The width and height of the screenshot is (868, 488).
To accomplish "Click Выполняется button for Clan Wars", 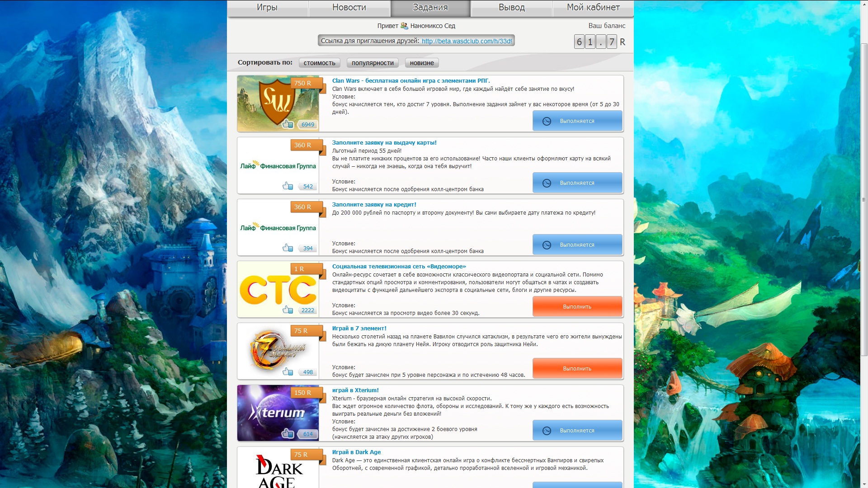I will (x=577, y=121).
